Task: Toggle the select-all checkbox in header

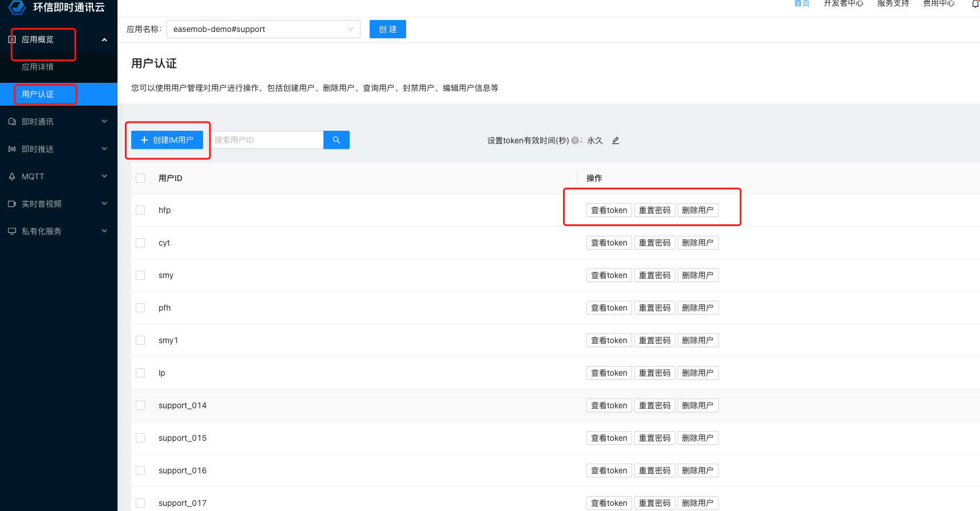Action: pyautogui.click(x=140, y=178)
